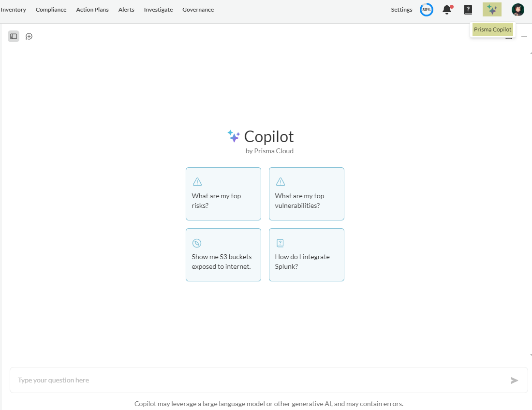The height and width of the screenshot is (410, 532).
Task: Open the Compliance menu
Action: click(x=51, y=10)
